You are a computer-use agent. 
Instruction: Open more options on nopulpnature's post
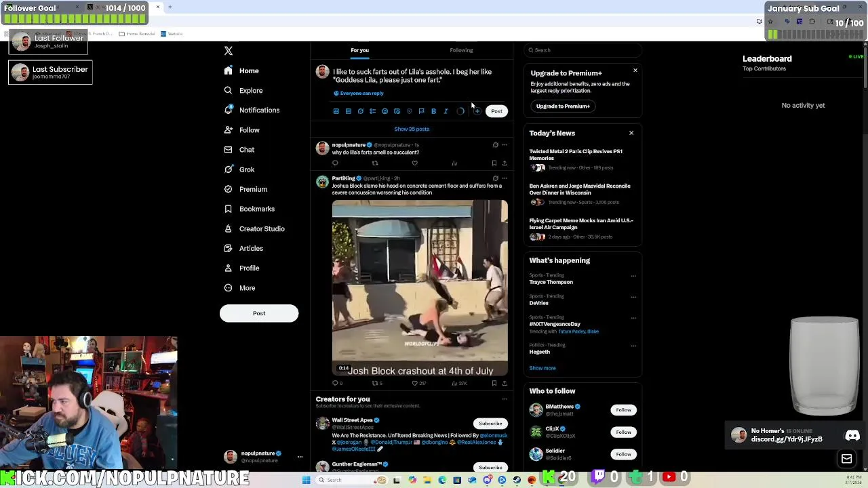tap(504, 145)
